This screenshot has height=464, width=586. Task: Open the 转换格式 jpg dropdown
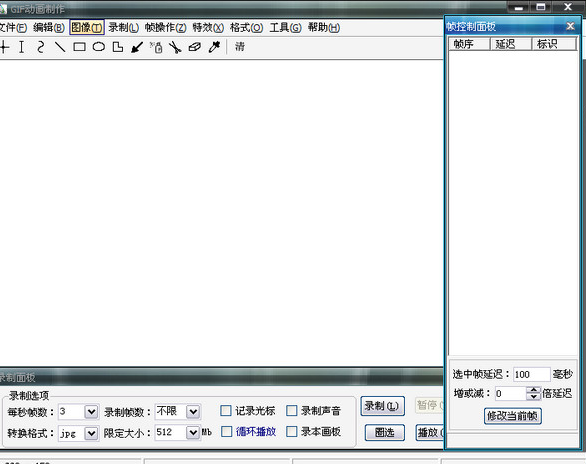(91, 433)
